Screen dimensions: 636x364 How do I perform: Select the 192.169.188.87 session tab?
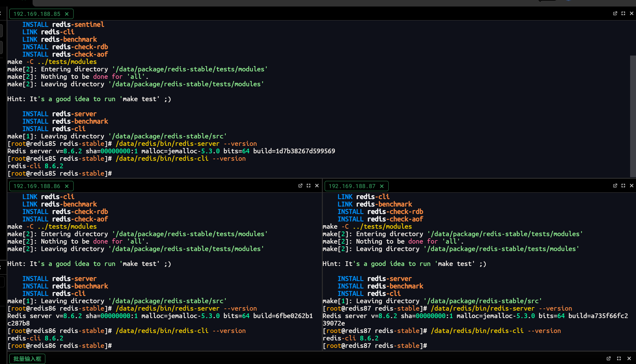352,186
